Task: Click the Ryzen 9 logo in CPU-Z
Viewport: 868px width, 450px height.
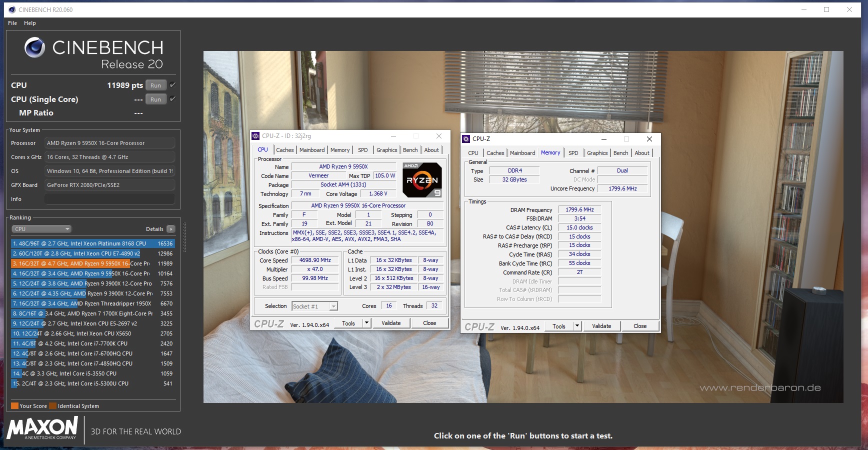Action: (x=422, y=180)
